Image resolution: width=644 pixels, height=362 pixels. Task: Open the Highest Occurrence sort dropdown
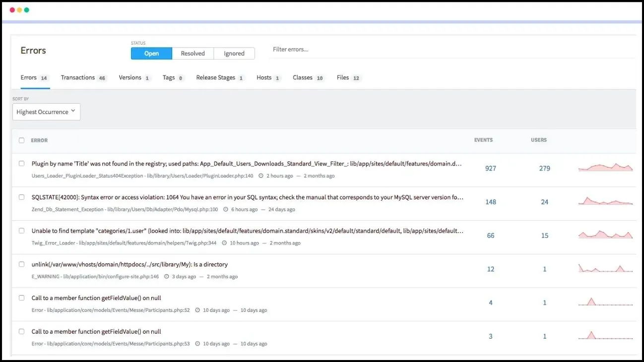point(46,112)
